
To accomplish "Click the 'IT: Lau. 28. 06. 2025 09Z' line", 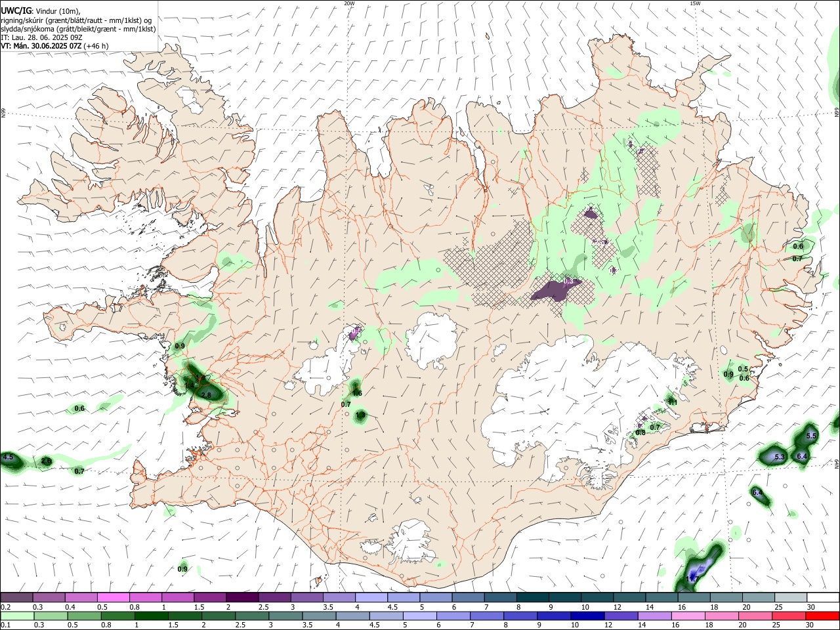I will click(41, 37).
